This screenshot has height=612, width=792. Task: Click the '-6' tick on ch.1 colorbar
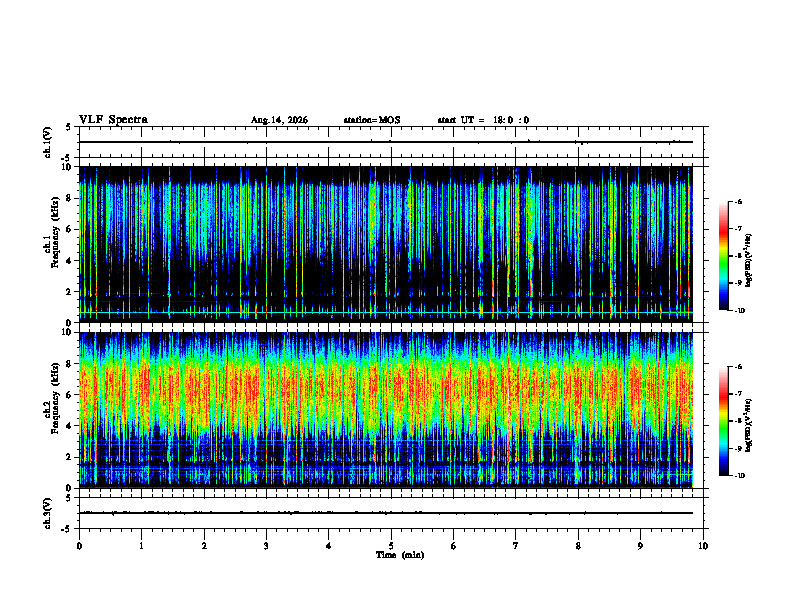pyautogui.click(x=738, y=202)
